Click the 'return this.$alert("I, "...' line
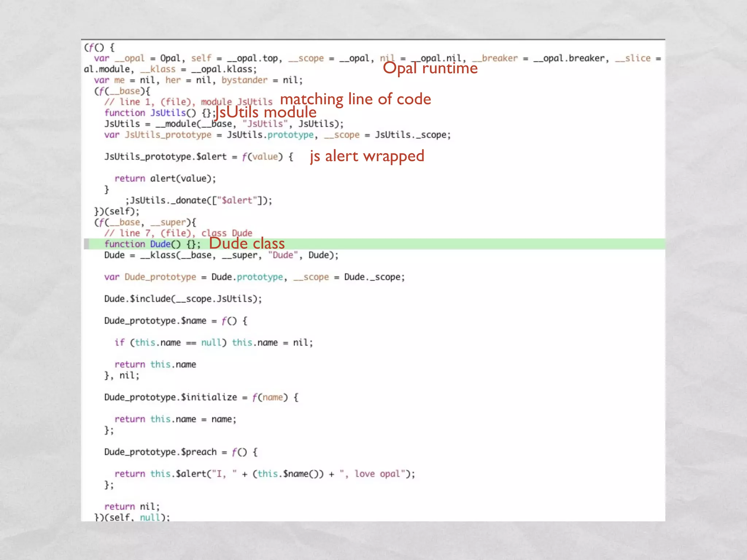 tap(265, 474)
